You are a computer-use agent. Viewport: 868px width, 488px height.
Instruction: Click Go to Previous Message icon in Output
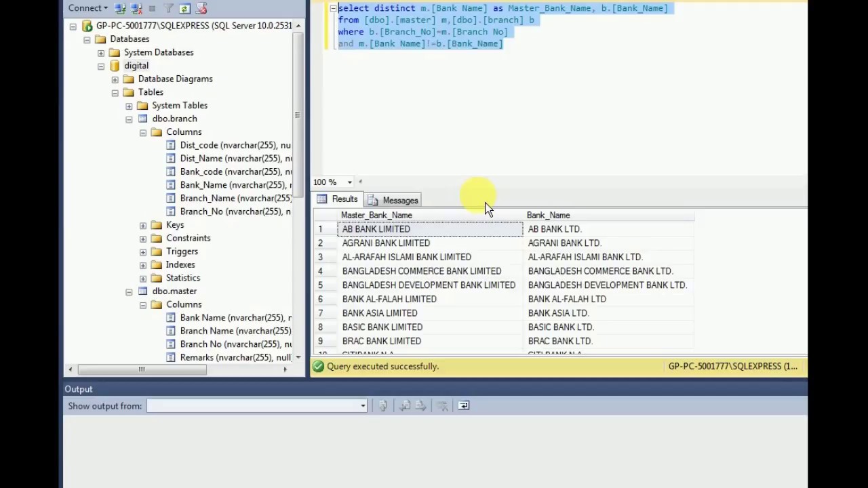point(405,406)
